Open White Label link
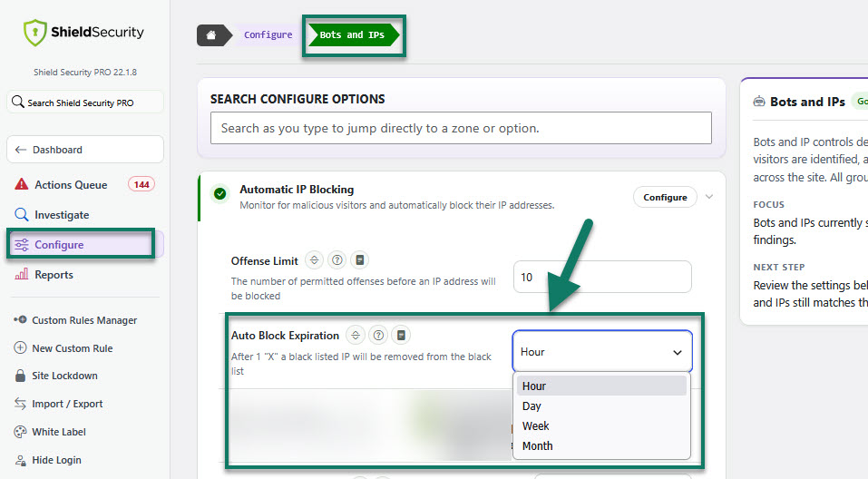868x479 pixels. (x=59, y=432)
